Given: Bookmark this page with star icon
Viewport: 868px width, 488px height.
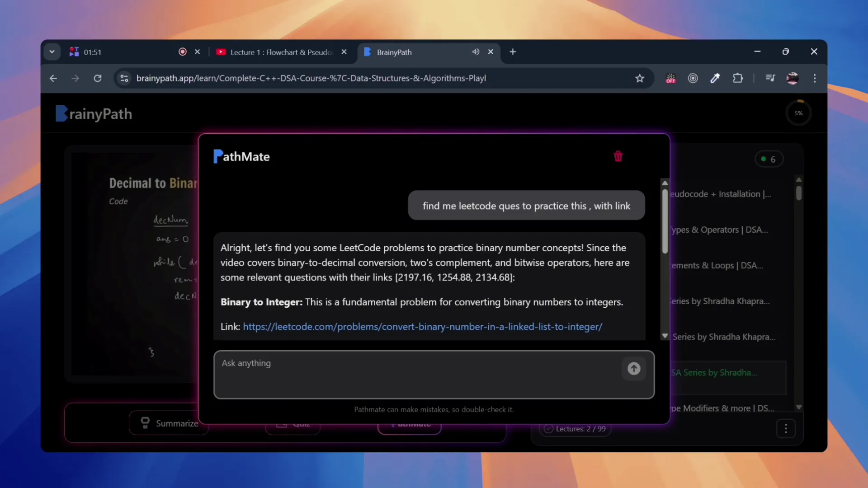Looking at the screenshot, I should point(639,78).
